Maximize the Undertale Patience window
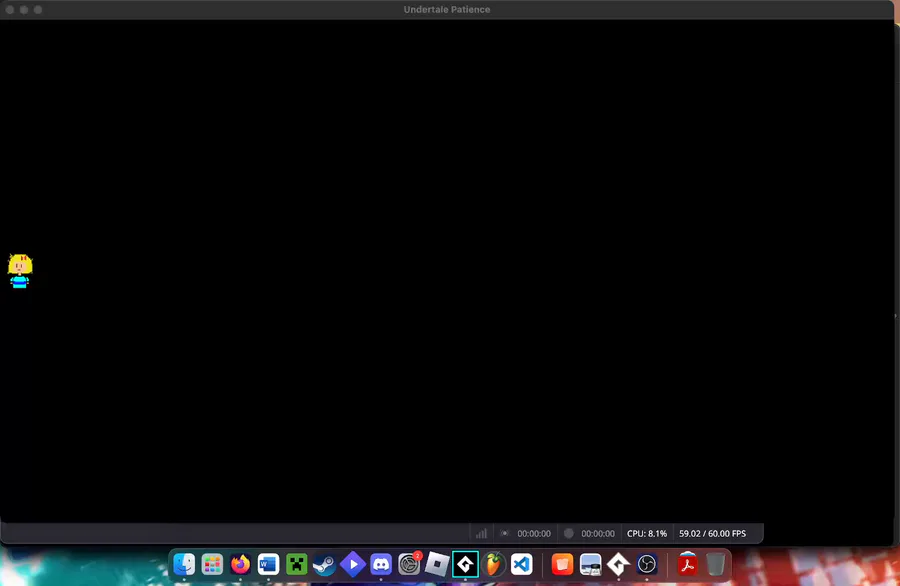 (38, 10)
